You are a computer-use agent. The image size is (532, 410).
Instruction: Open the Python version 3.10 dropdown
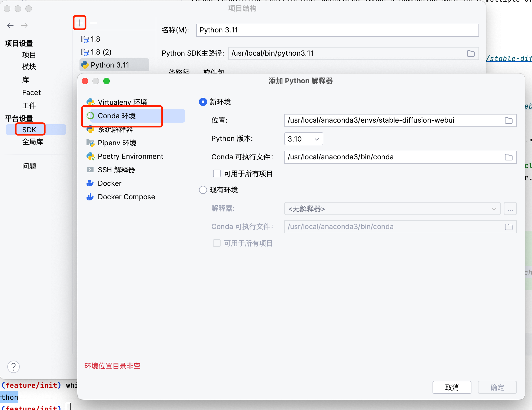click(x=304, y=139)
